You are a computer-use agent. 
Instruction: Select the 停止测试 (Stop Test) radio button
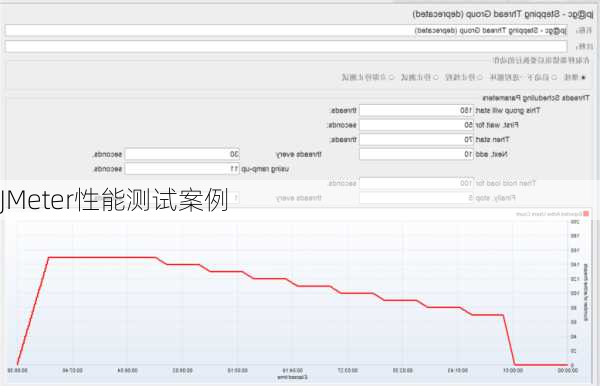[x=435, y=78]
